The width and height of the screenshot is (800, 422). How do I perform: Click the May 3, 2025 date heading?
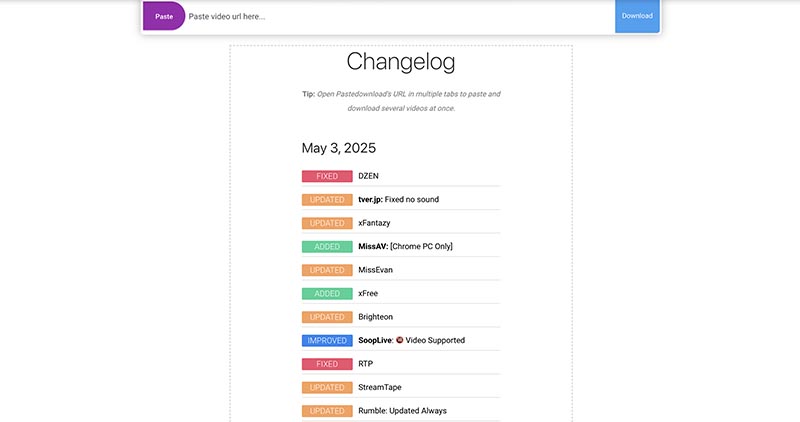(339, 148)
